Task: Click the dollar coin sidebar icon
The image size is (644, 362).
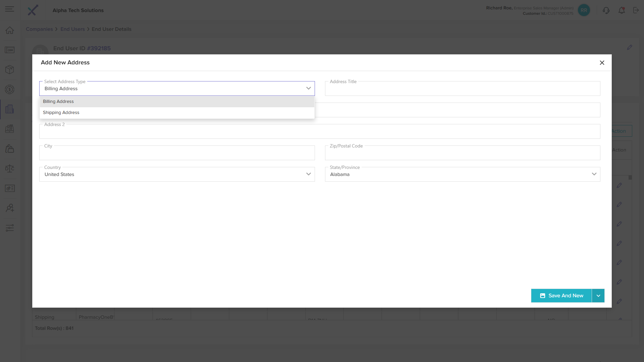Action: coord(10,89)
